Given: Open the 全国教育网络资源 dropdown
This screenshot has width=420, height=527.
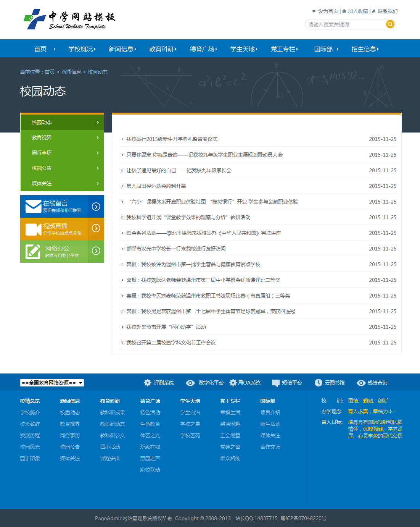Looking at the screenshot, I should [52, 383].
